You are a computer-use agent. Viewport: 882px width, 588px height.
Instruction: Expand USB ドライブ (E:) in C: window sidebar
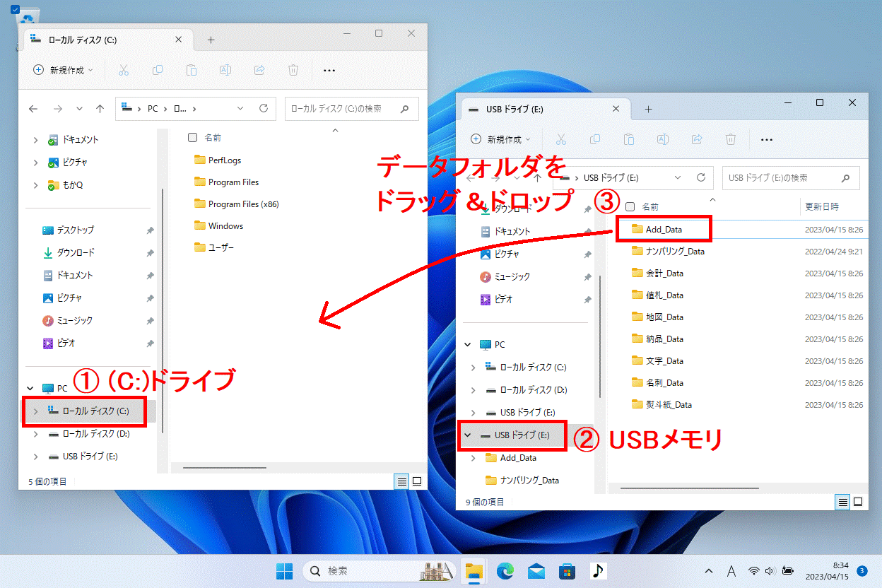pyautogui.click(x=35, y=457)
